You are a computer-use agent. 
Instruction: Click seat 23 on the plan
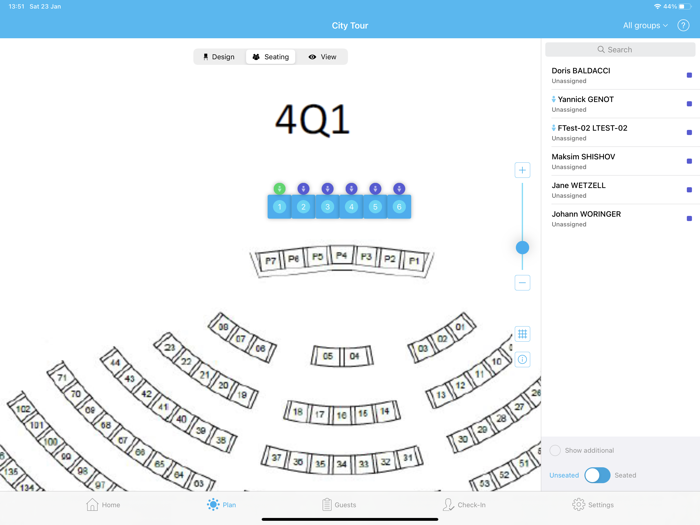click(x=169, y=347)
